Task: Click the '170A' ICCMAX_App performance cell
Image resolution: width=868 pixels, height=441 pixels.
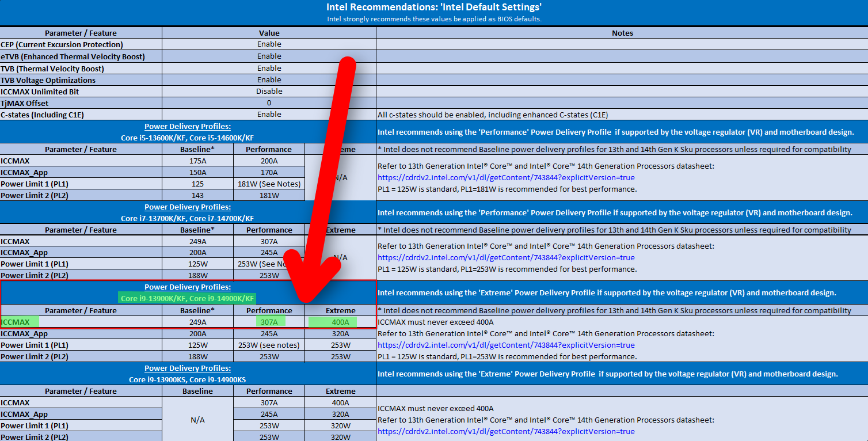Action: tap(269, 172)
